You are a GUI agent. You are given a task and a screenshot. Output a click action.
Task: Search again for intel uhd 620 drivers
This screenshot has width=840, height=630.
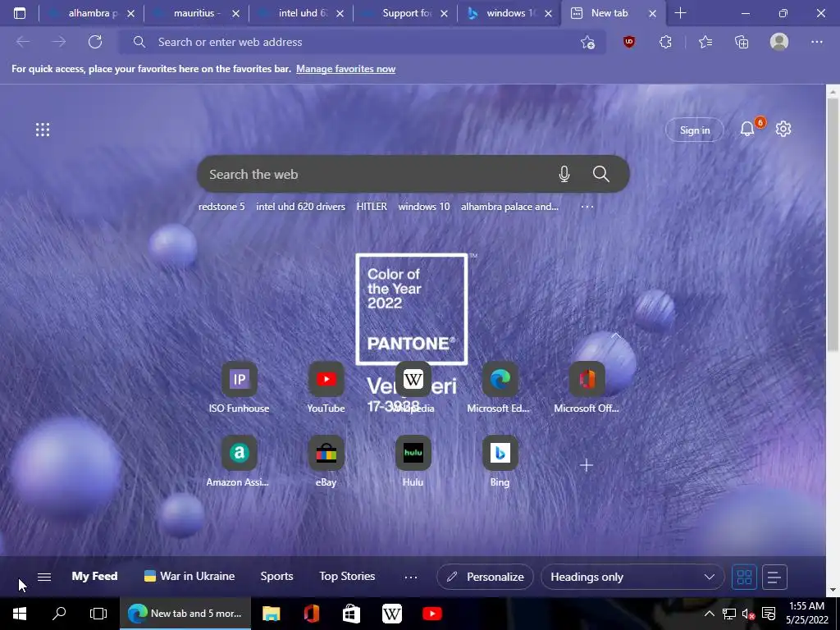pyautogui.click(x=300, y=207)
